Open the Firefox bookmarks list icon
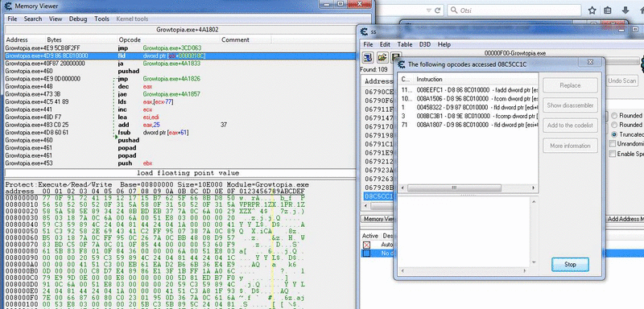This screenshot has height=309, width=644. click(608, 10)
